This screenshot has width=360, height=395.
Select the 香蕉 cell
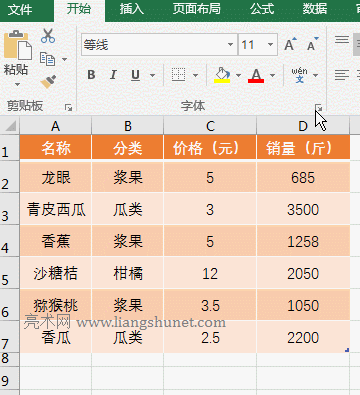(56, 241)
